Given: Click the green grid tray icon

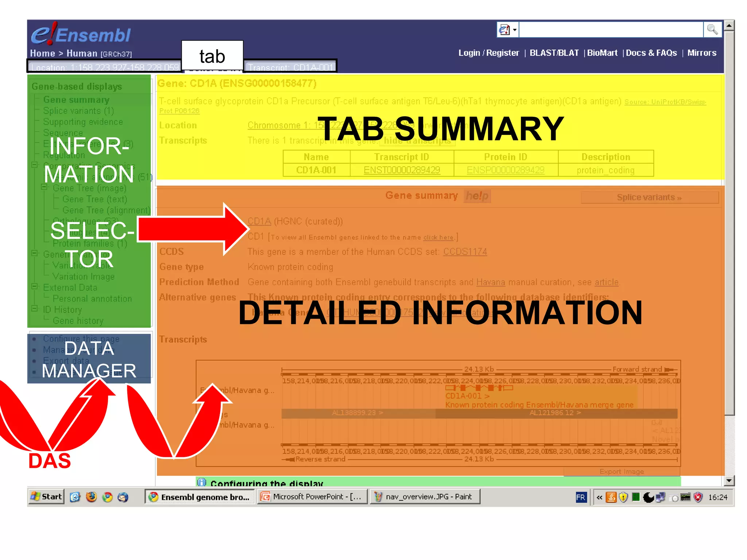Looking at the screenshot, I should pyautogui.click(x=636, y=497).
